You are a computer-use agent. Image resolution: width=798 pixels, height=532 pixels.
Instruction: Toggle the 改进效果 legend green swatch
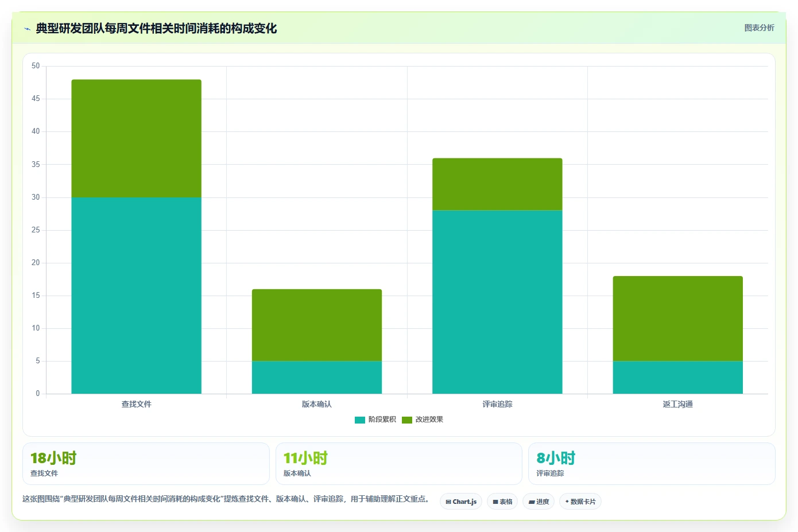click(407, 420)
